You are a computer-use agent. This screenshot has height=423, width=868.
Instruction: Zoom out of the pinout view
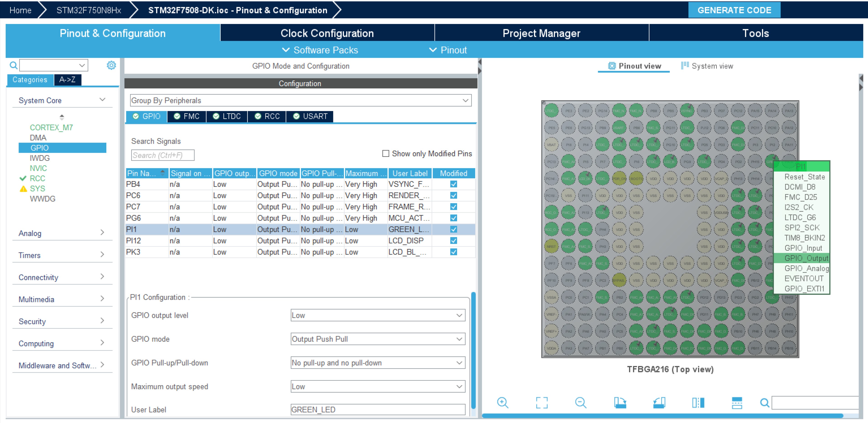pos(581,403)
